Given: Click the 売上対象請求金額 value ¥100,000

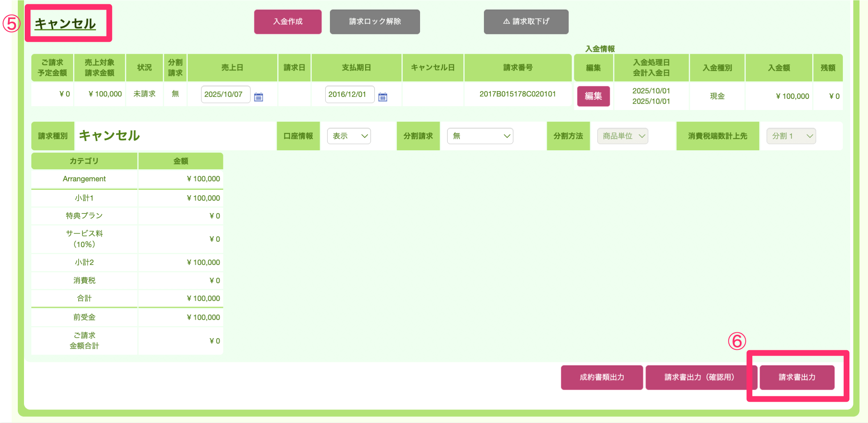Looking at the screenshot, I should point(105,94).
